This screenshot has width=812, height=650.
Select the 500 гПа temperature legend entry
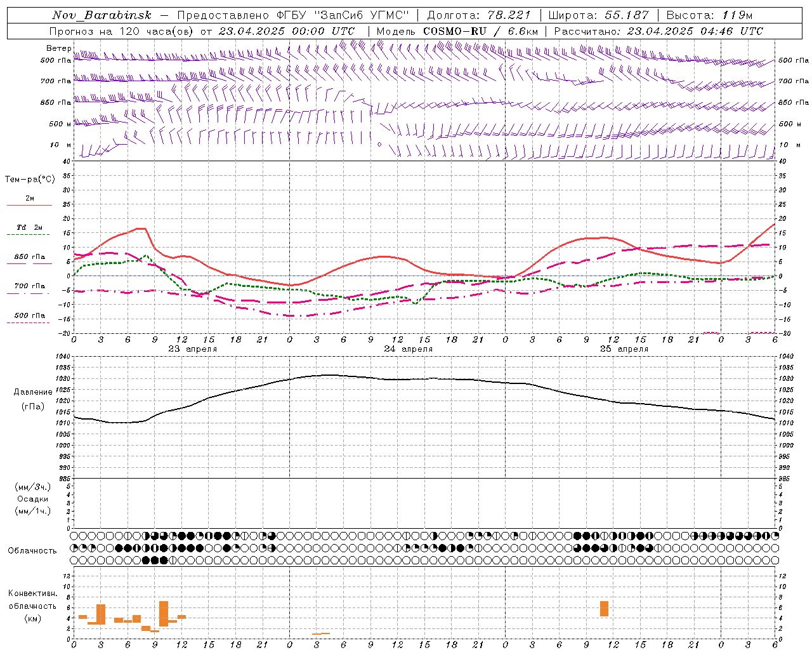click(x=29, y=315)
